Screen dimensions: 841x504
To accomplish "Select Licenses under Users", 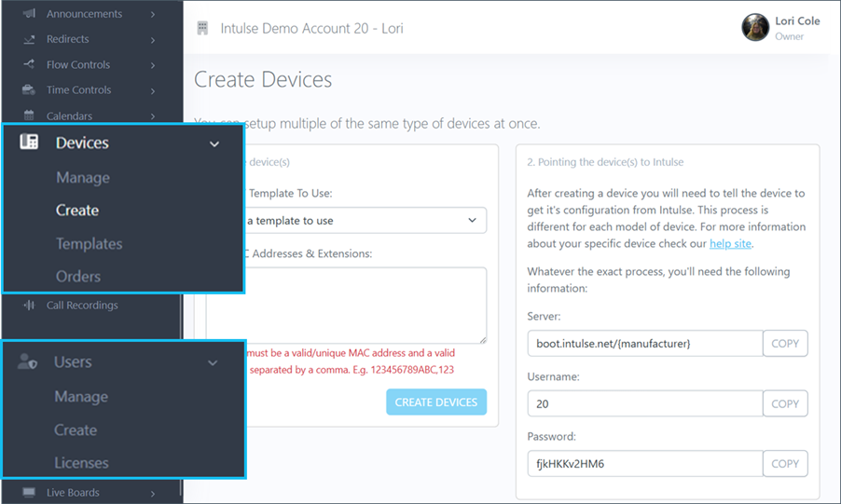I will [81, 463].
